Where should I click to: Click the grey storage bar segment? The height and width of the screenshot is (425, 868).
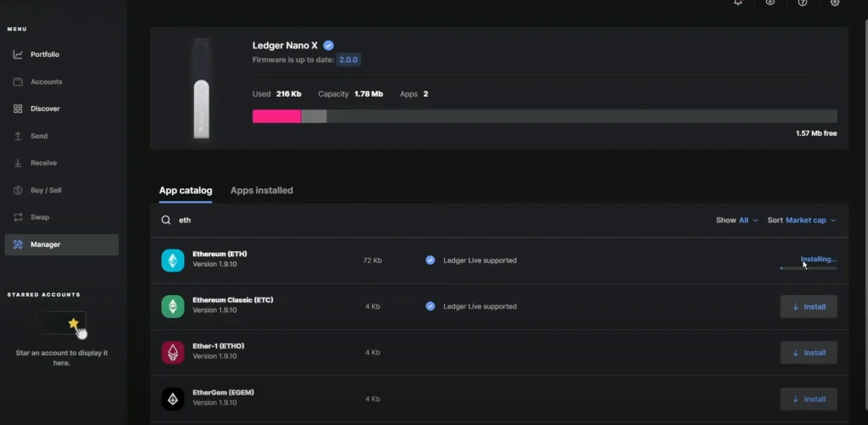314,116
